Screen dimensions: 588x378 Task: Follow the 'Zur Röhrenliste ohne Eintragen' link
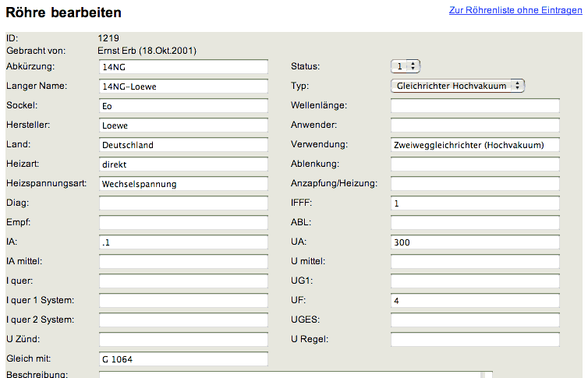coord(515,11)
